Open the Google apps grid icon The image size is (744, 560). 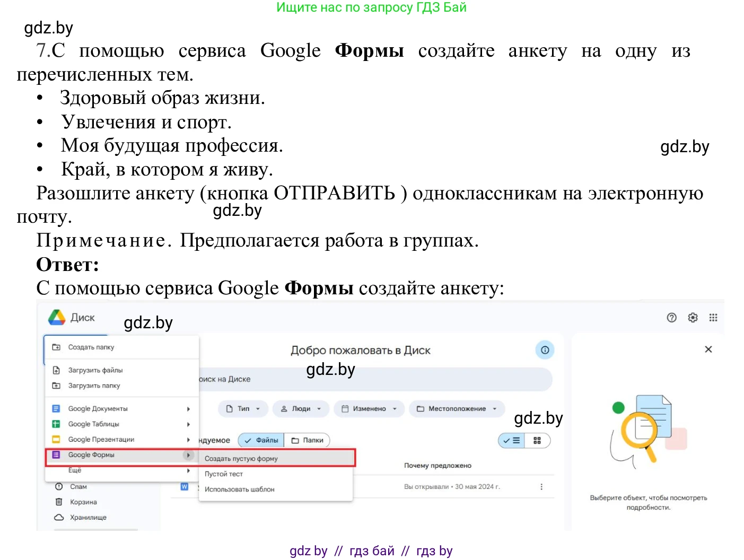pyautogui.click(x=713, y=317)
